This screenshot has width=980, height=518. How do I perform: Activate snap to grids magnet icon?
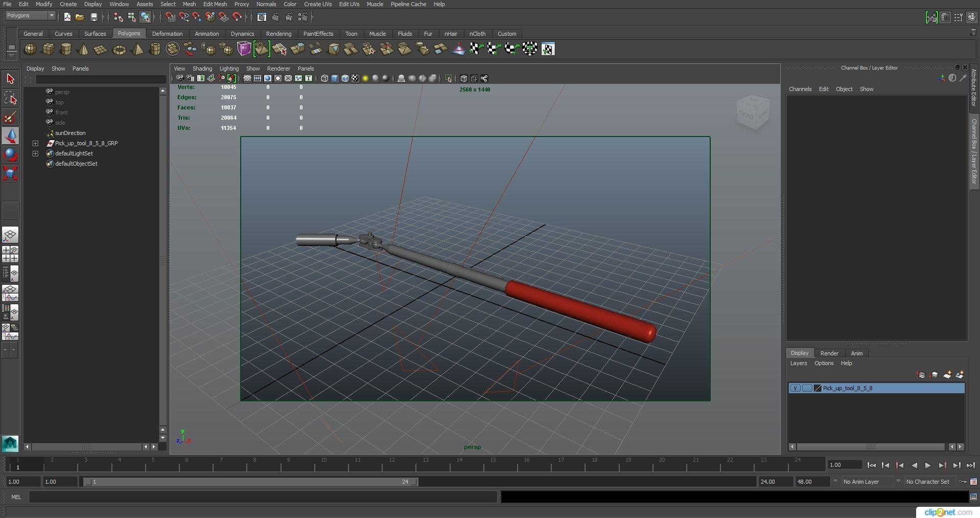[x=170, y=17]
